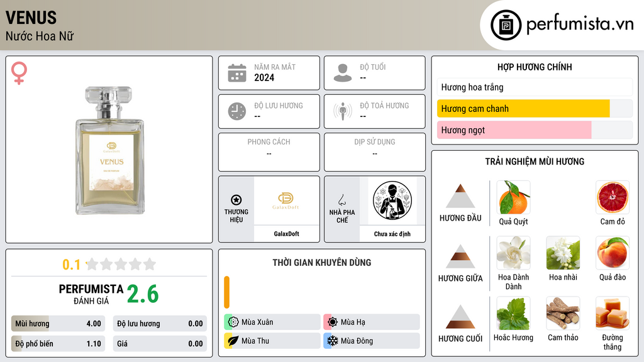This screenshot has height=362, width=644.
Task: Click the orange vertical bar under Thời gian khuyên dùng
Action: coord(226,292)
